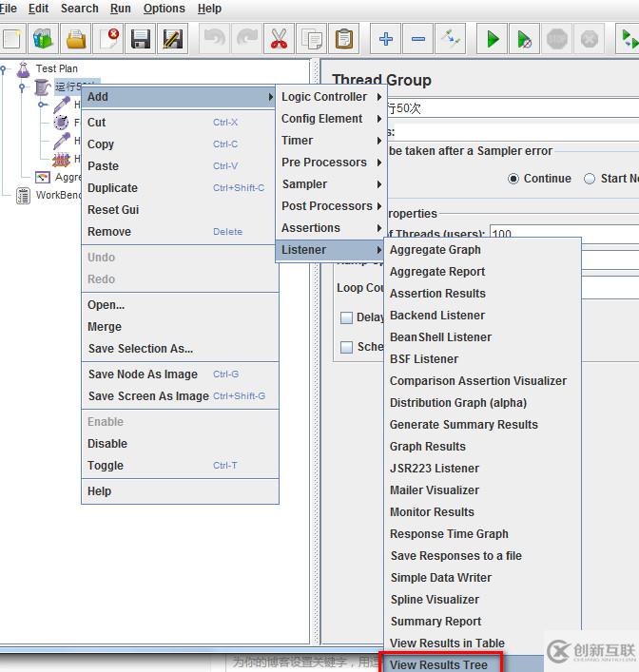Click the Templates icon in toolbar

pos(44,39)
